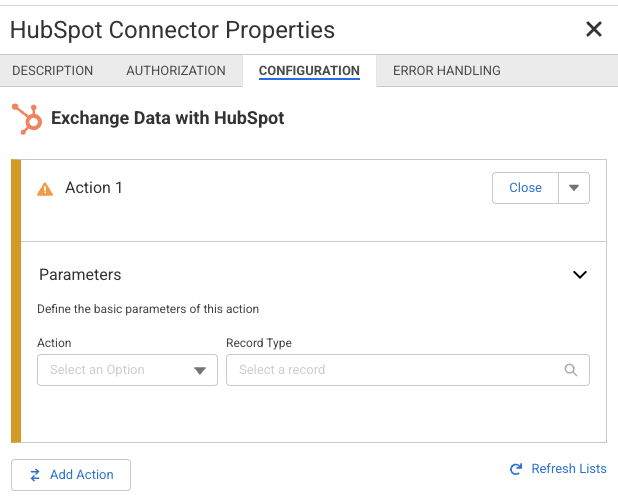Open the arrow menu beside the Close button
This screenshot has height=500, width=618.
[x=574, y=188]
